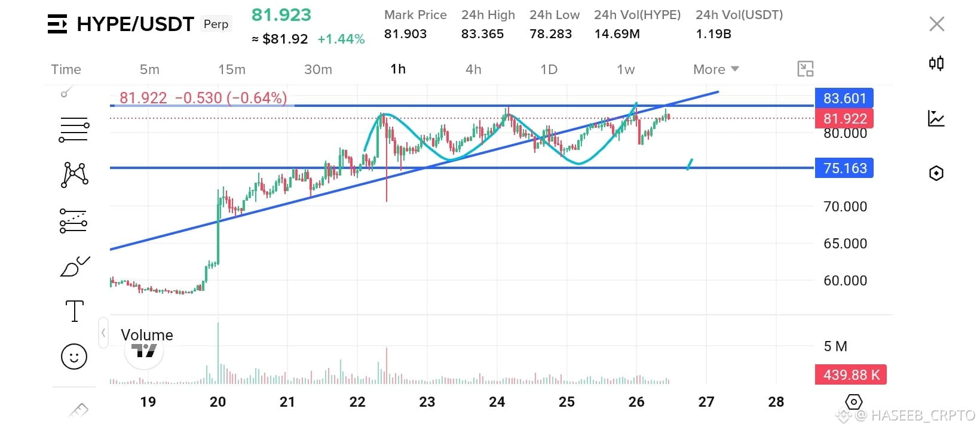This screenshot has height=430, width=980.
Task: Select the ruler measure tool at sidebar bottom
Action: [78, 410]
